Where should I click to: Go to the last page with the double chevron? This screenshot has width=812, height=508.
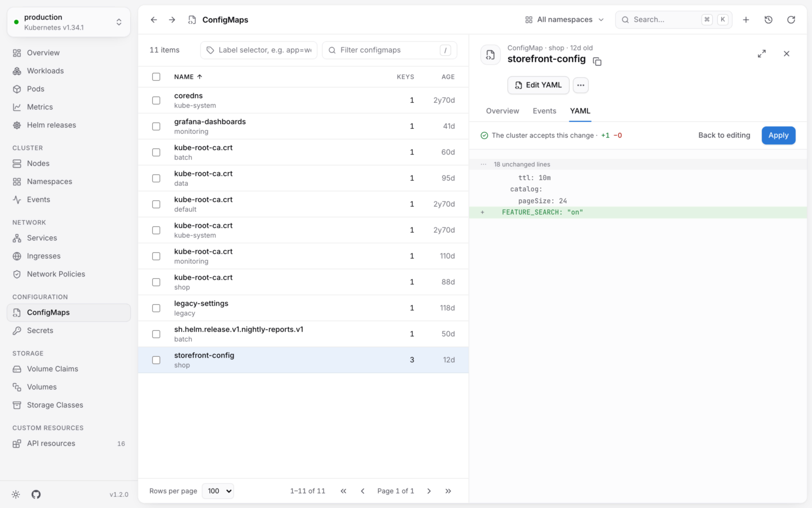(x=448, y=491)
